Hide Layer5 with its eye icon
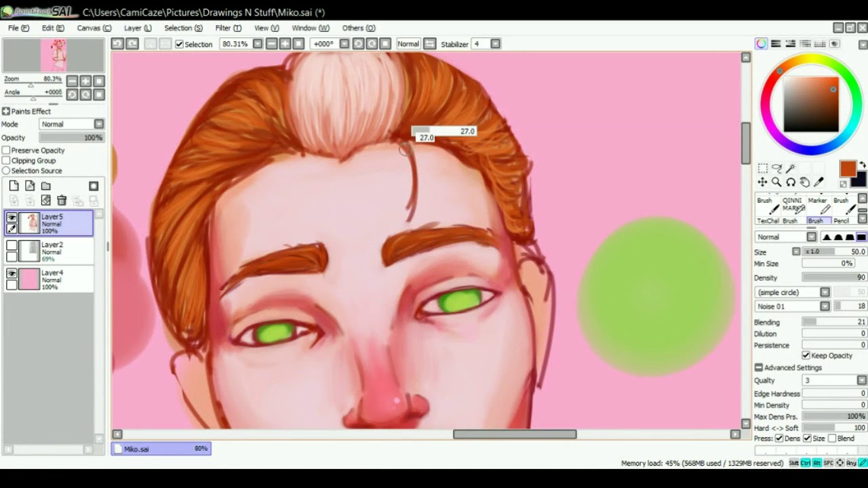Viewport: 868px width, 488px height. 12,218
